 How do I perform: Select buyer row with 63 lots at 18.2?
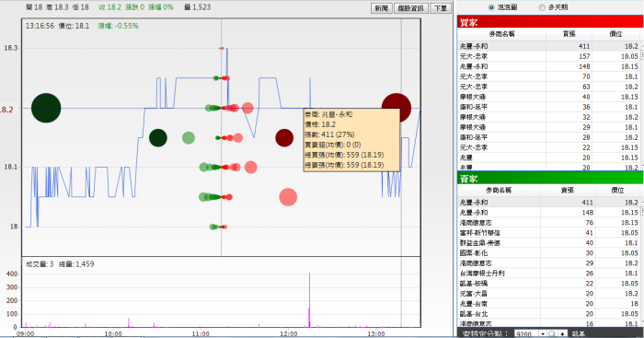(548, 87)
